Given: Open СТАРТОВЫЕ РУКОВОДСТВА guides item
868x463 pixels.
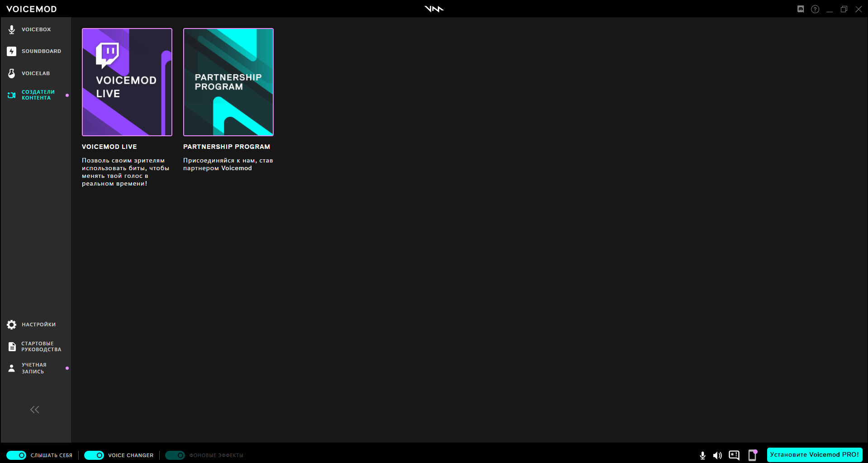Looking at the screenshot, I should pos(36,347).
